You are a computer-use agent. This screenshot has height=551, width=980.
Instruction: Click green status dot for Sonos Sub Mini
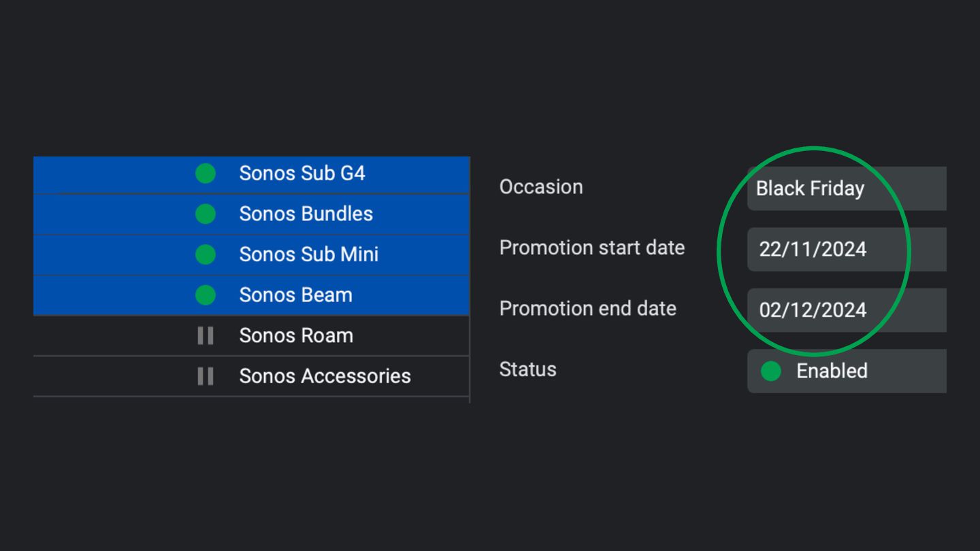(206, 254)
